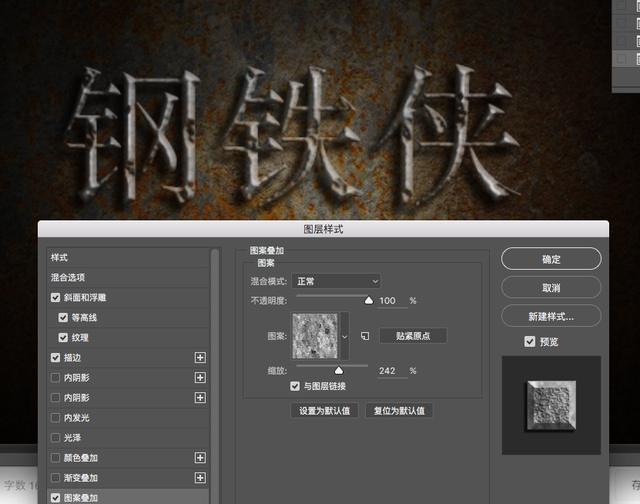Screen dimensions: 640x504
Task: Select 混合选项 in the styles list
Action: (x=128, y=278)
